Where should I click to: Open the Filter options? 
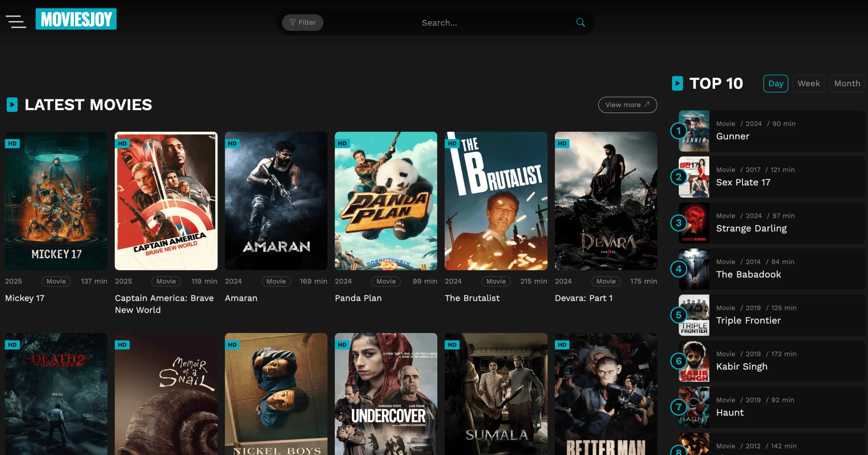(302, 22)
